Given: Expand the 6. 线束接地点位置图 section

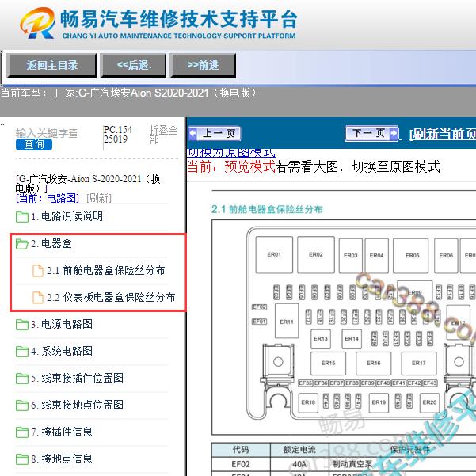Looking at the screenshot, I should (x=77, y=406).
